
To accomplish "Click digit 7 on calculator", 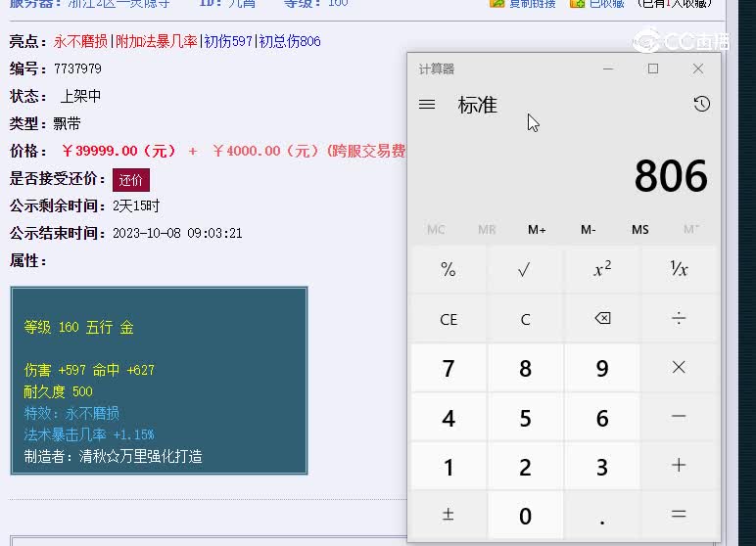I will [448, 368].
